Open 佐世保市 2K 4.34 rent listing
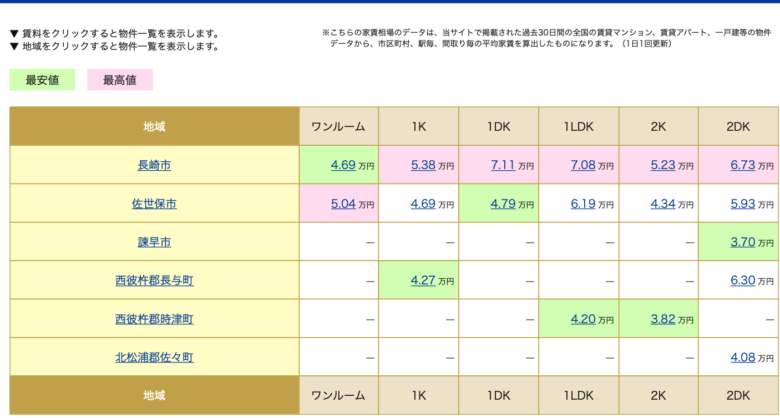Viewport: 780px width, 418px height. [x=663, y=204]
